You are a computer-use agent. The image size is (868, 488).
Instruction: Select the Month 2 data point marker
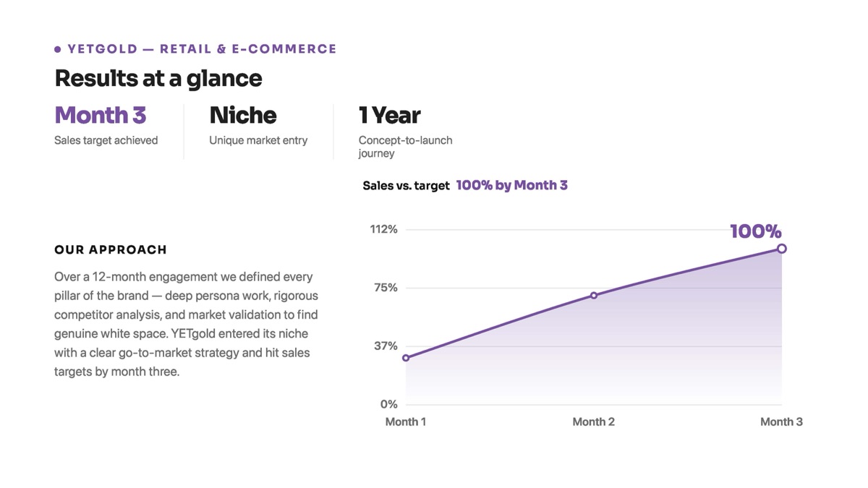tap(594, 296)
